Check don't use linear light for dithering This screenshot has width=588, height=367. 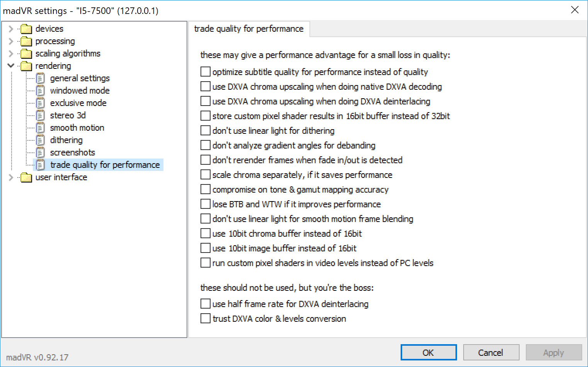206,130
